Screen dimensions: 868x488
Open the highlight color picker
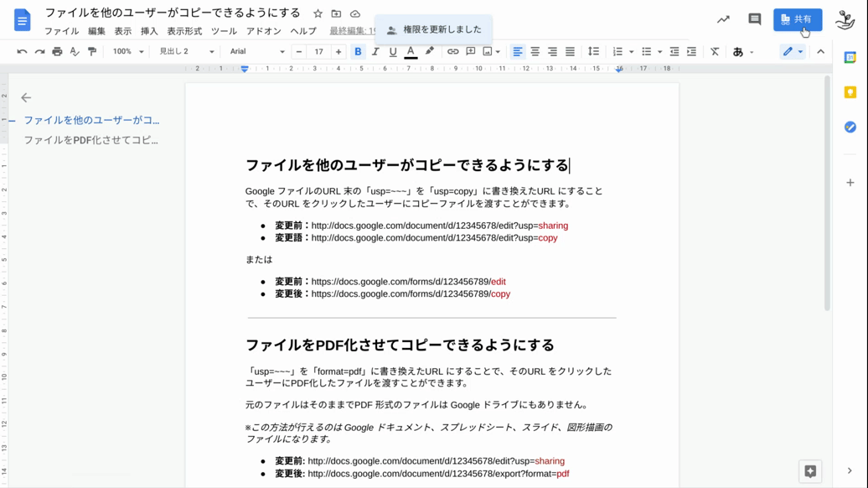click(429, 51)
